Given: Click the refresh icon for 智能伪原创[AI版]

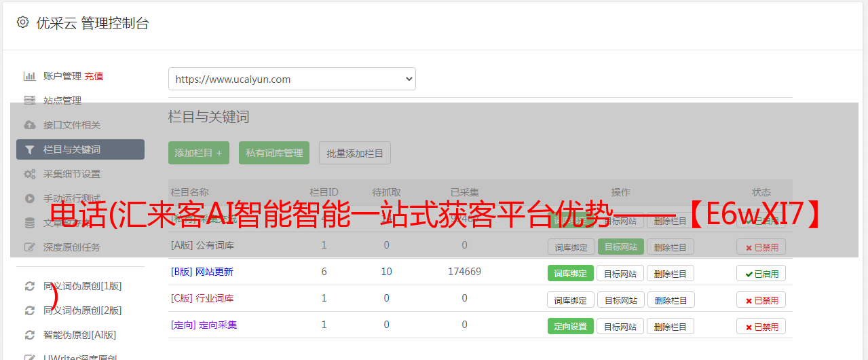Looking at the screenshot, I should pos(29,335).
